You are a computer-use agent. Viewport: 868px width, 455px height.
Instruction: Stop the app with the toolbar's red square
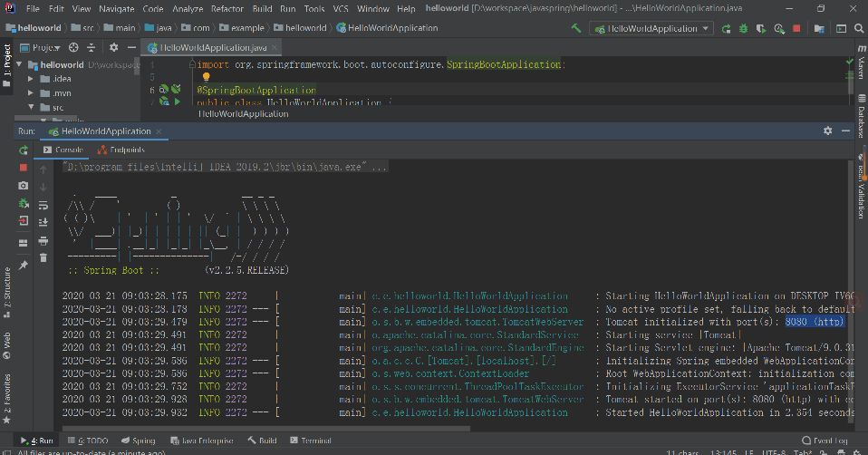(797, 28)
